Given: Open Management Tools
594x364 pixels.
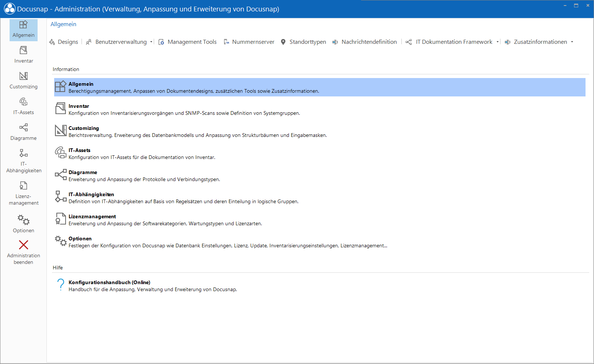Looking at the screenshot, I should (188, 42).
